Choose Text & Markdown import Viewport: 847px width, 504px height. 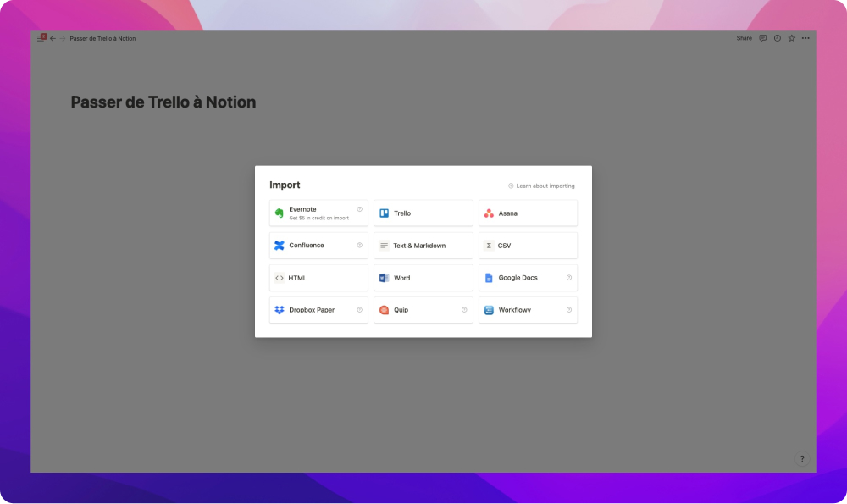click(423, 246)
